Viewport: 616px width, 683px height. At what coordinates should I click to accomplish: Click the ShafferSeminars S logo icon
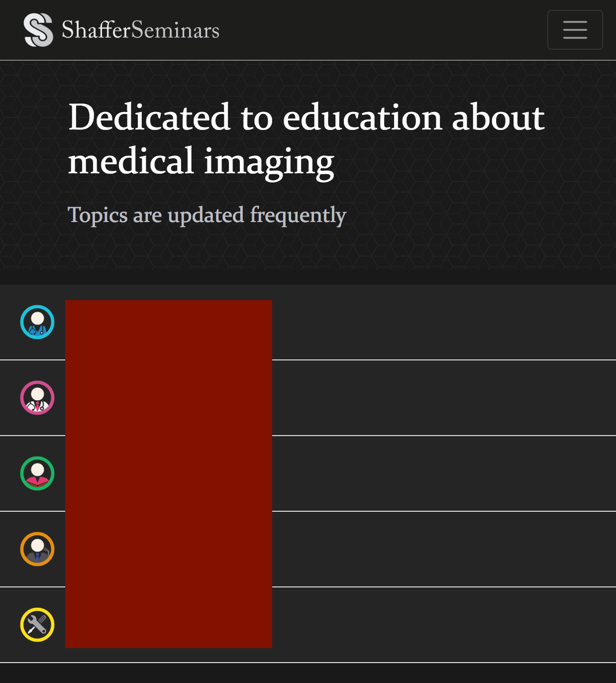pyautogui.click(x=38, y=30)
